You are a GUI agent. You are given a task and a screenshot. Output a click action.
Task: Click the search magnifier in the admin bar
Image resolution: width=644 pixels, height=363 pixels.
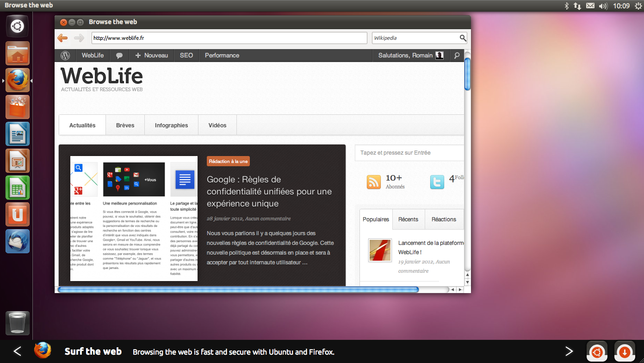(457, 55)
